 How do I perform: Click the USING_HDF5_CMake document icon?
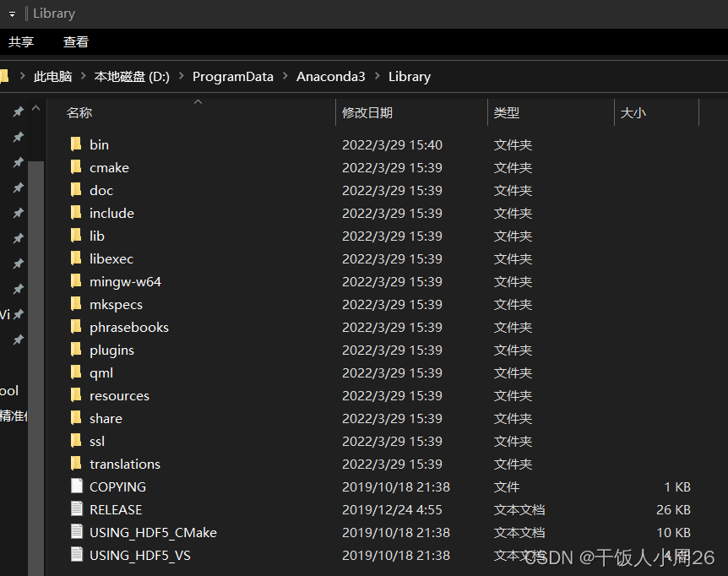click(77, 531)
